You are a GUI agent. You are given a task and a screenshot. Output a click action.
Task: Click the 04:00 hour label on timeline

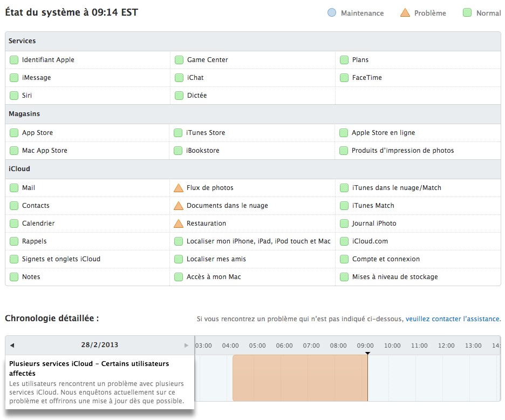pos(230,346)
